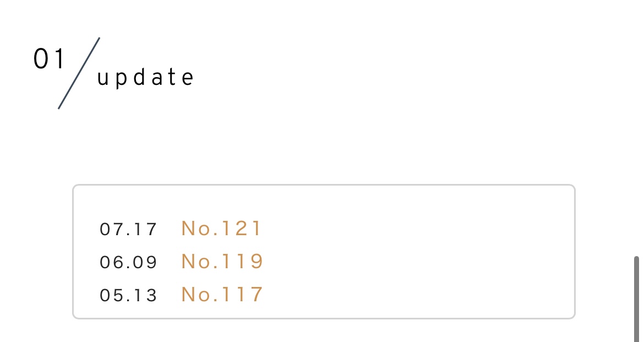Select the oldest listed update link
This screenshot has width=644, height=342.
point(222,295)
